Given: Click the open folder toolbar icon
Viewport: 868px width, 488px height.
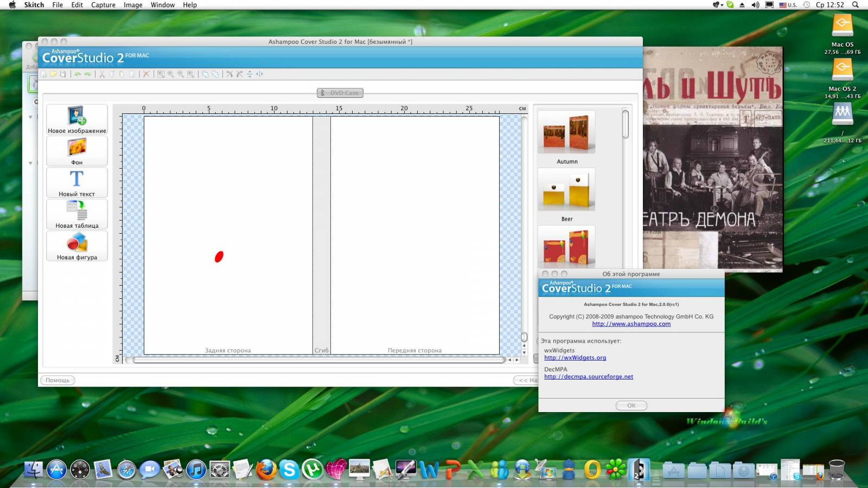Looking at the screenshot, I should tap(53, 74).
